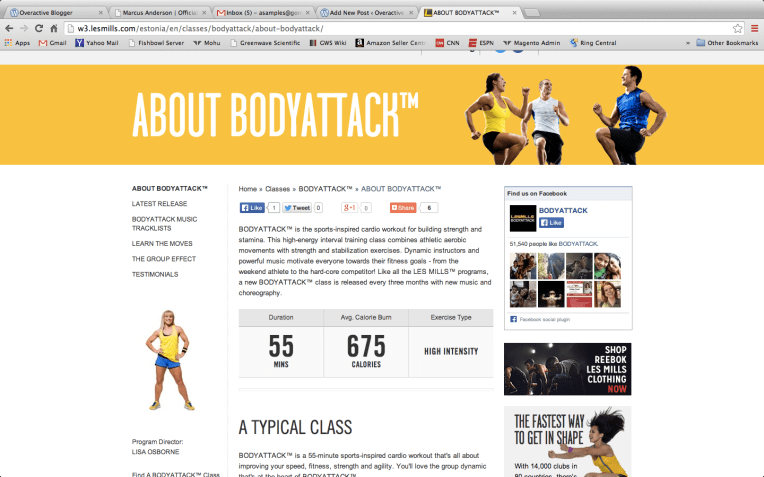The width and height of the screenshot is (764, 477).
Task: Open the Other Bookmarks folder
Action: (x=727, y=43)
